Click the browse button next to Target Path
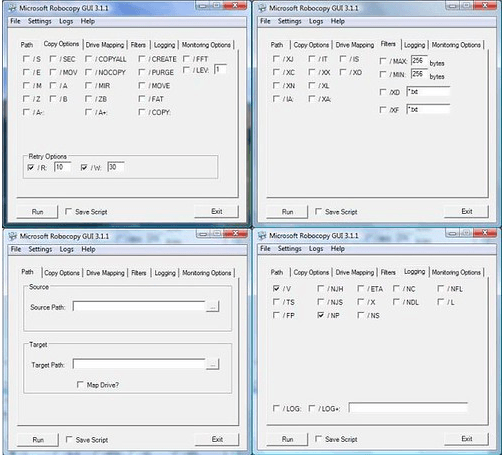Screen dimensions: 502x456 click(212, 364)
